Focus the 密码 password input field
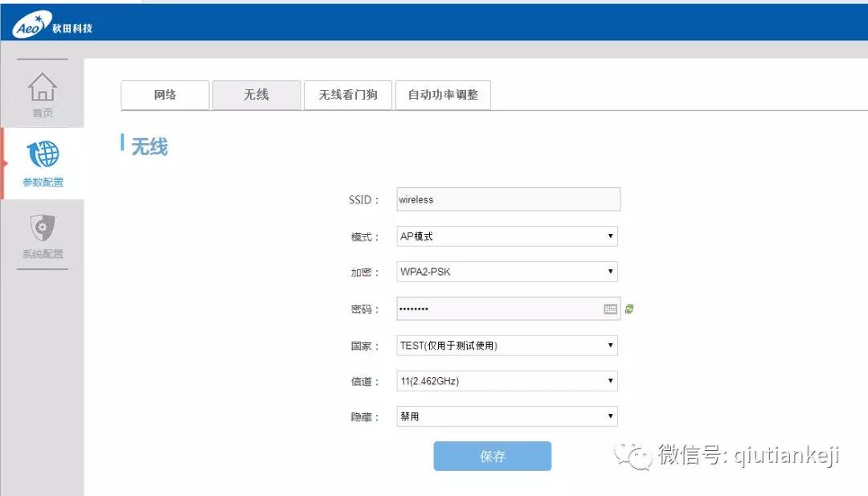The height and width of the screenshot is (496, 868). [x=498, y=309]
